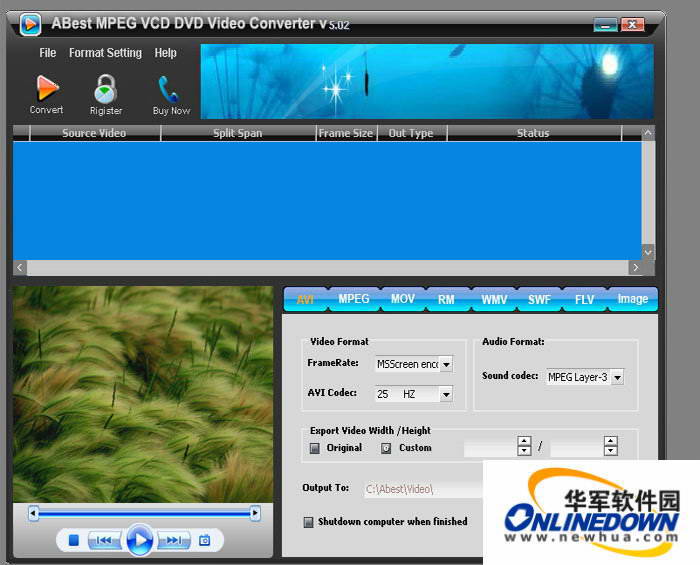Screen dimensions: 700x565
Task: Click the file list scroll left arrow
Action: [20, 267]
